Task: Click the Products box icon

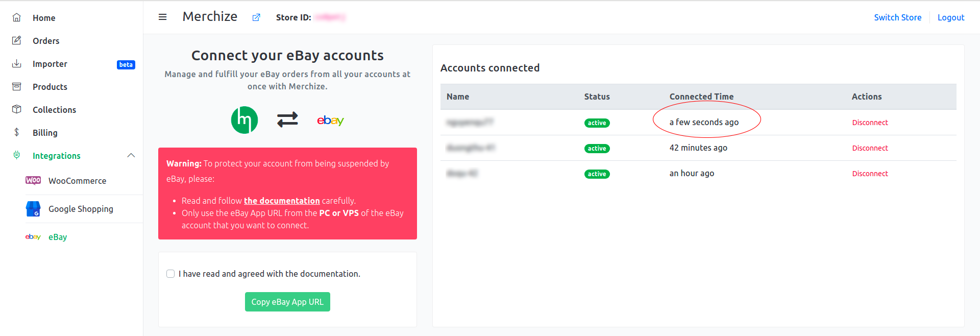Action: [x=17, y=86]
